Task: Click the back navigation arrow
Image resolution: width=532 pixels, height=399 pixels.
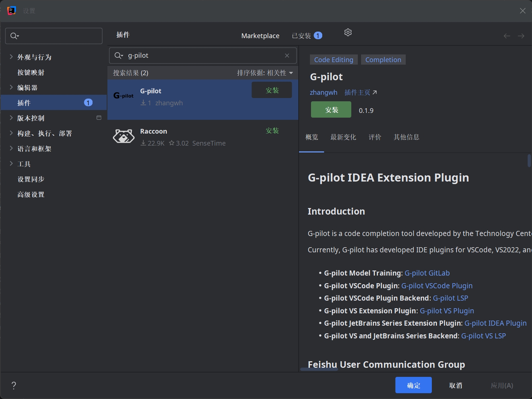Action: 507,36
